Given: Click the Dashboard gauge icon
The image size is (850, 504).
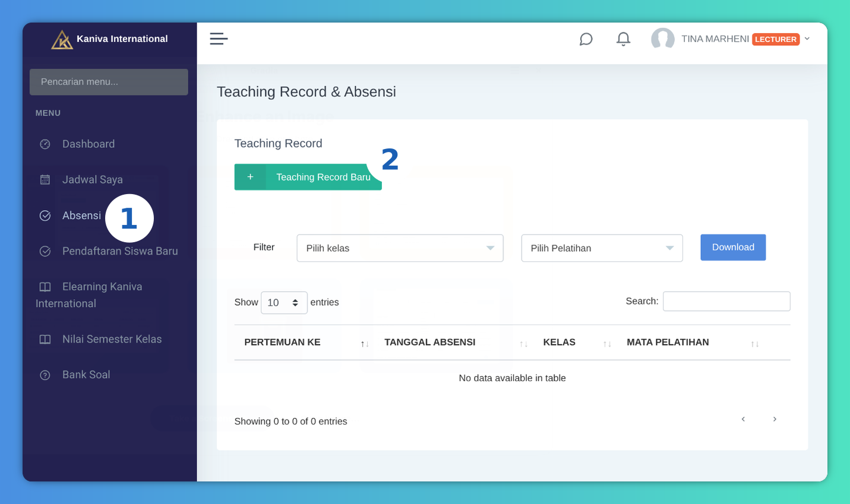Looking at the screenshot, I should click(x=45, y=144).
